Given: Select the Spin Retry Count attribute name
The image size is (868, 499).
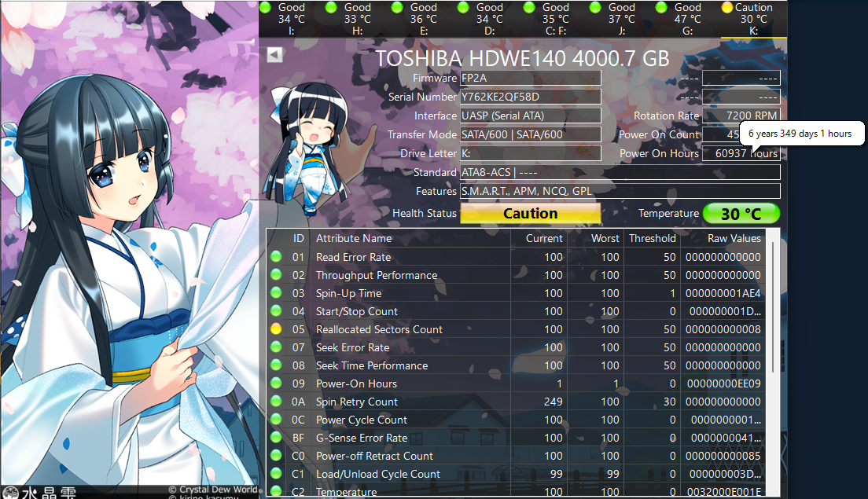Looking at the screenshot, I should pyautogui.click(x=356, y=402).
